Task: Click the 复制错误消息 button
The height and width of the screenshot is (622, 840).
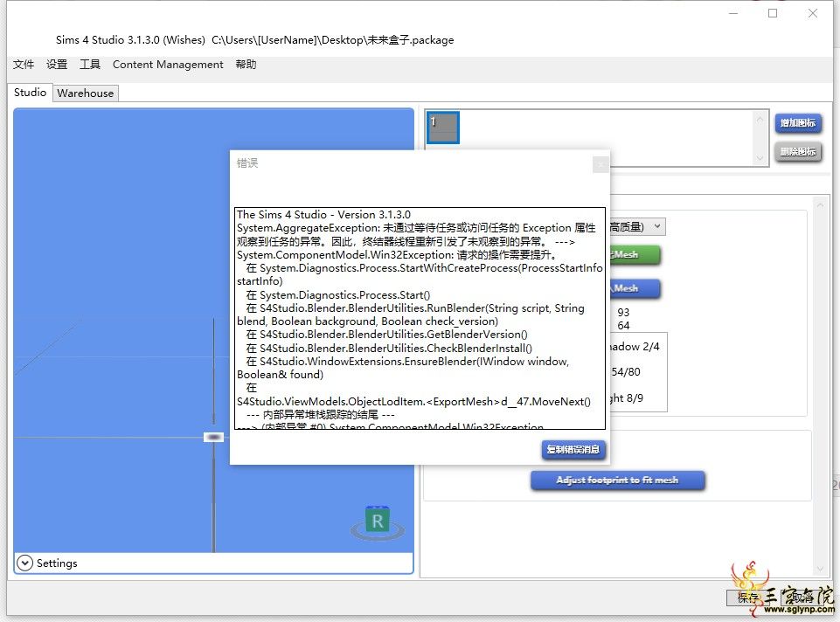Action: 573,450
